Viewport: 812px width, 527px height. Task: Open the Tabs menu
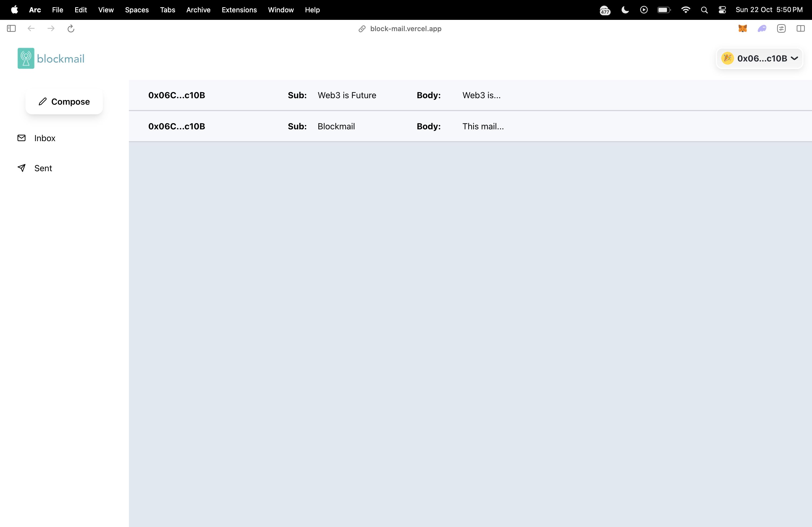[168, 10]
